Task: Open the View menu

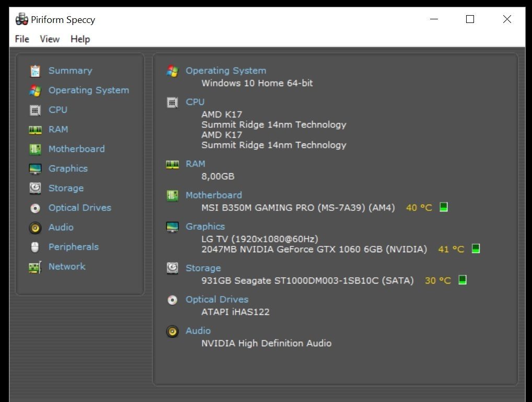Action: click(x=50, y=39)
